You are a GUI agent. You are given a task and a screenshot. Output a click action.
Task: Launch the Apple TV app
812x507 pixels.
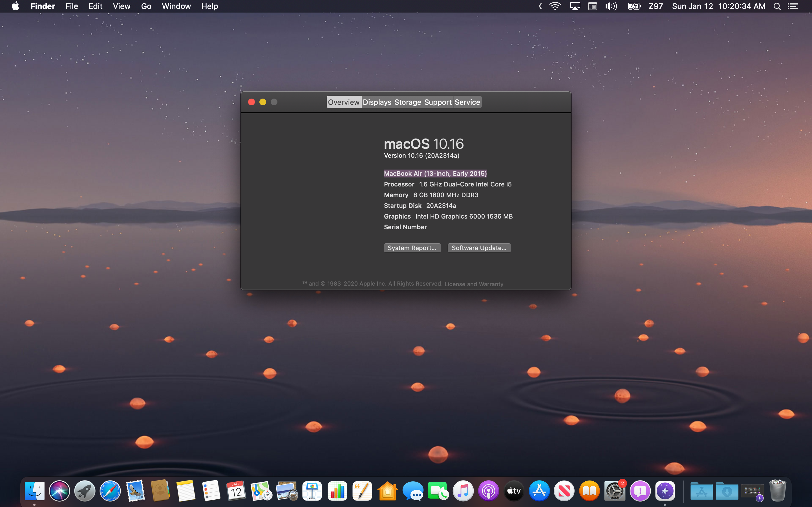[x=514, y=491]
